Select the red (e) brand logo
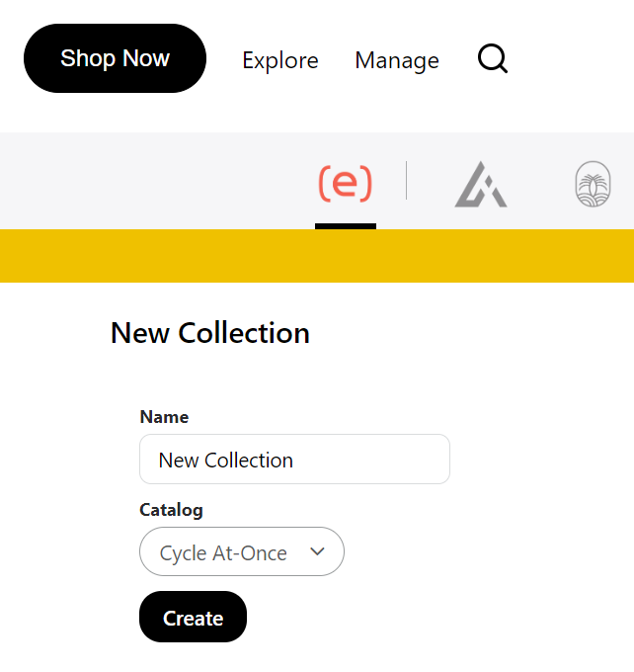Viewport: 634px width, 672px height. click(345, 183)
